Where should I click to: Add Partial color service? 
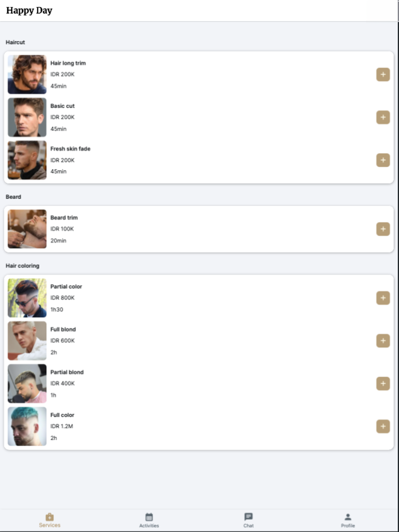(383, 298)
